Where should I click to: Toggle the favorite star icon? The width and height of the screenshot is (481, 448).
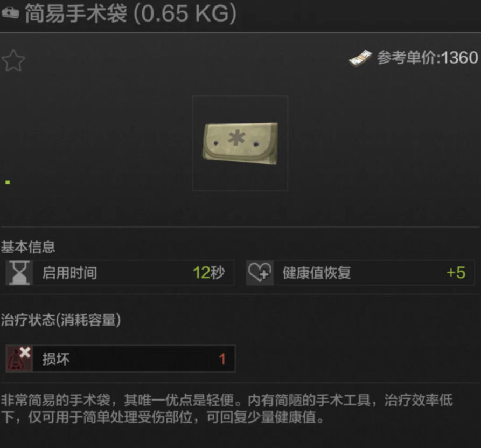13,60
